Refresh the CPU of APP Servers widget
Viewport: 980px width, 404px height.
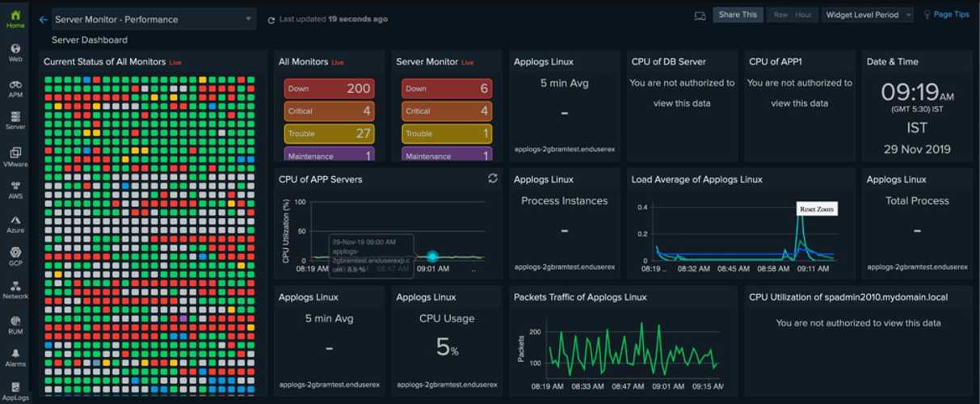[492, 179]
